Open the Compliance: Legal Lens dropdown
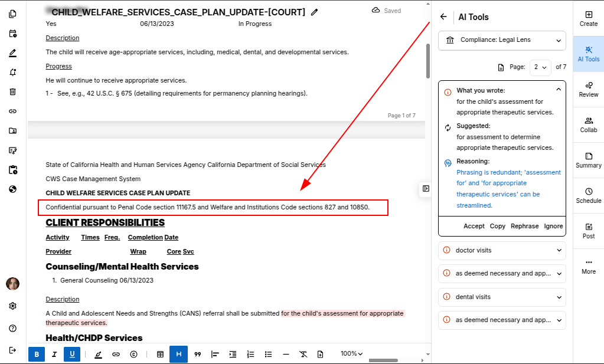This screenshot has height=364, width=604. [x=502, y=40]
